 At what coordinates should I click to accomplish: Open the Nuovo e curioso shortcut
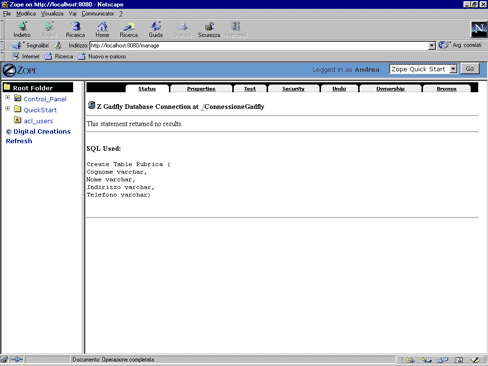click(x=102, y=56)
